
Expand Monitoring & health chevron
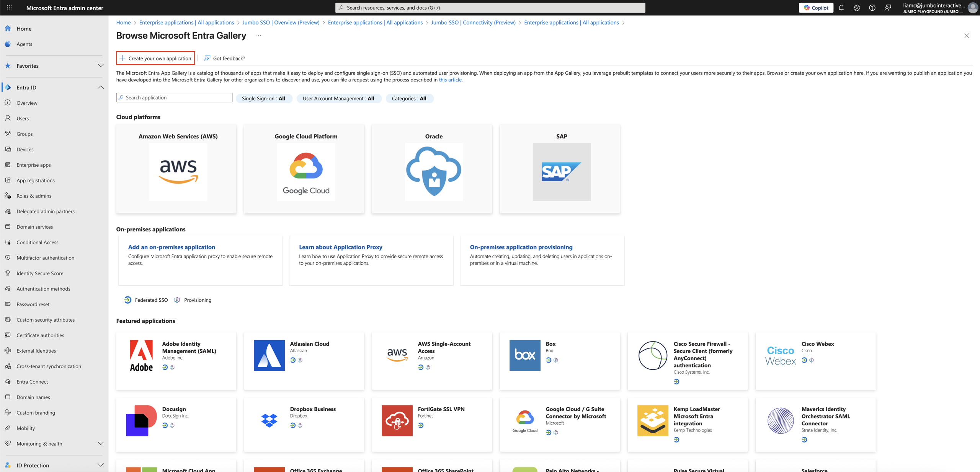100,443
